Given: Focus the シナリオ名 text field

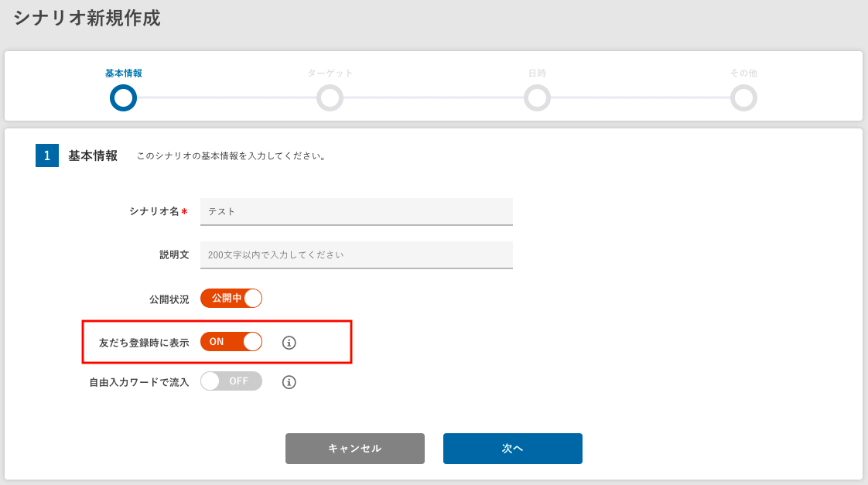Looking at the screenshot, I should [x=356, y=211].
